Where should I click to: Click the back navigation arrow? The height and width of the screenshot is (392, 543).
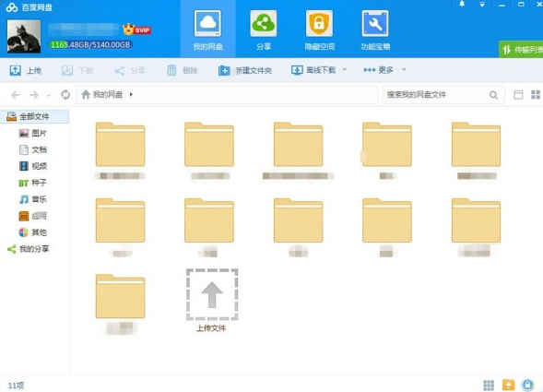[16, 95]
